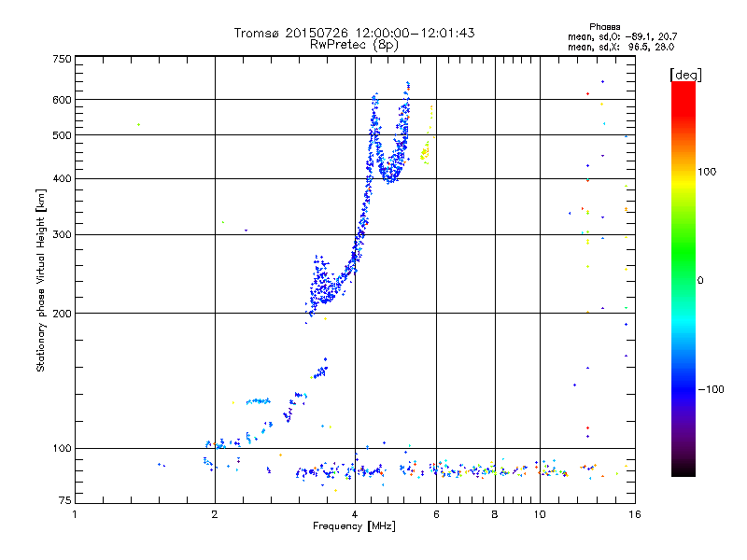Click the y-axis tick label '500'

(x=62, y=135)
